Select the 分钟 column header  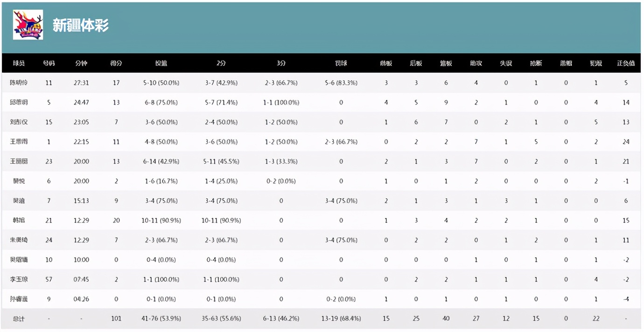[81, 63]
